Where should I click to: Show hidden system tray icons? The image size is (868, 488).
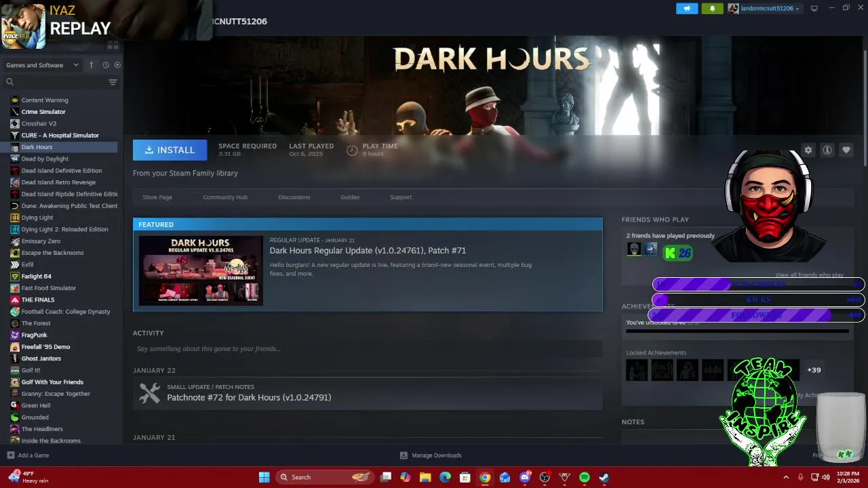coord(786,477)
